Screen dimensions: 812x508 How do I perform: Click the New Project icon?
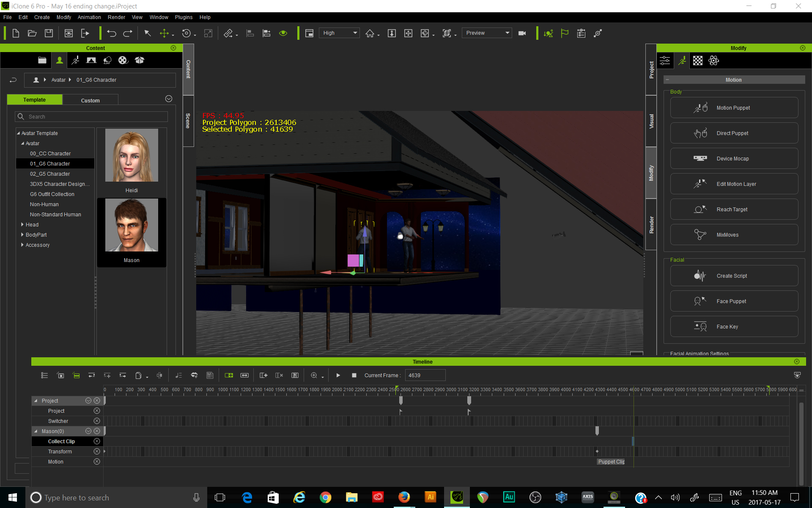16,33
